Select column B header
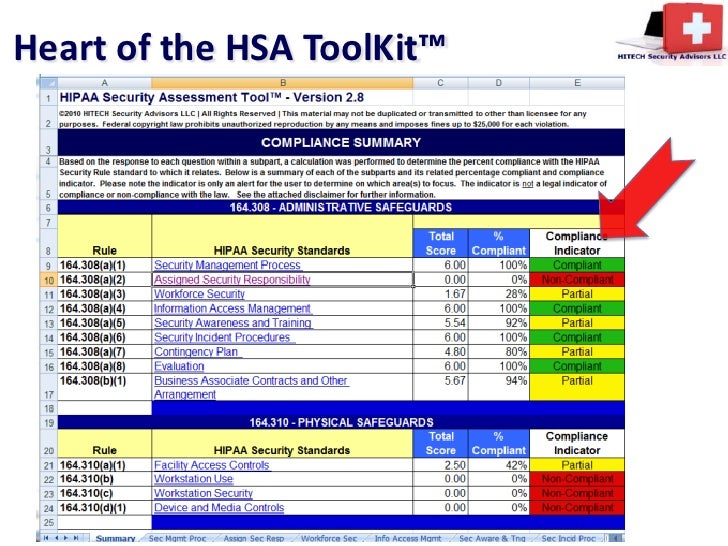This screenshot has width=728, height=546. click(x=282, y=83)
